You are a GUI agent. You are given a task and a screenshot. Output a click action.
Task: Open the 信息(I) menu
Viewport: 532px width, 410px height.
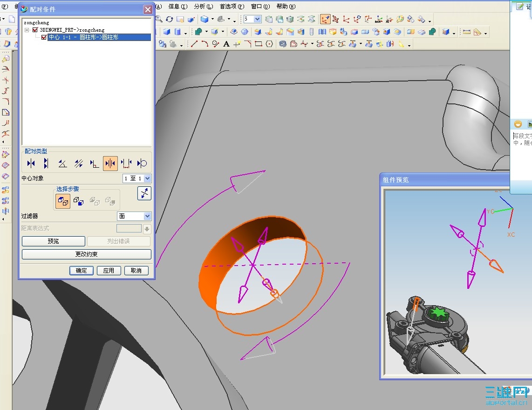178,7
